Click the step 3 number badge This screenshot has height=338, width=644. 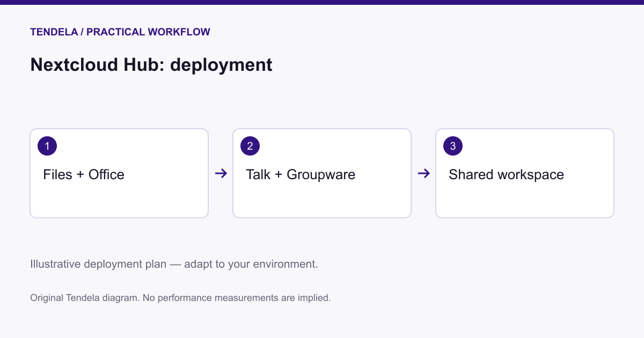(453, 146)
